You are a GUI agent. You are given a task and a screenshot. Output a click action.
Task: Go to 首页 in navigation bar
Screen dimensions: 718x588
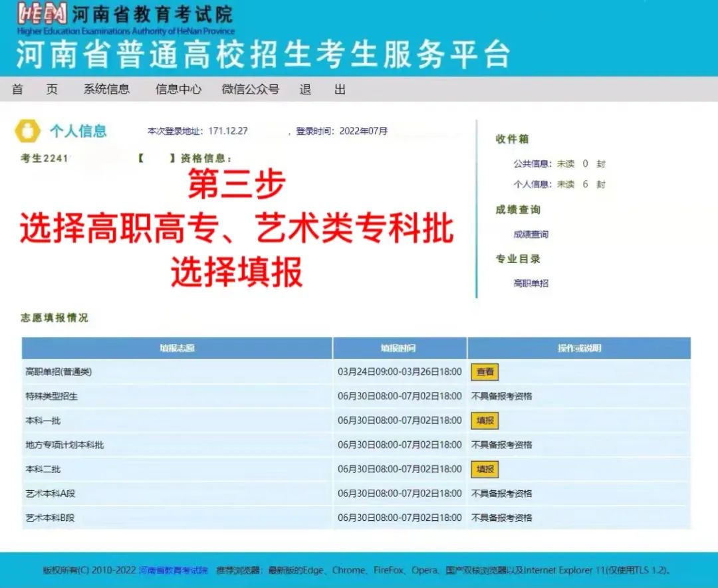35,90
